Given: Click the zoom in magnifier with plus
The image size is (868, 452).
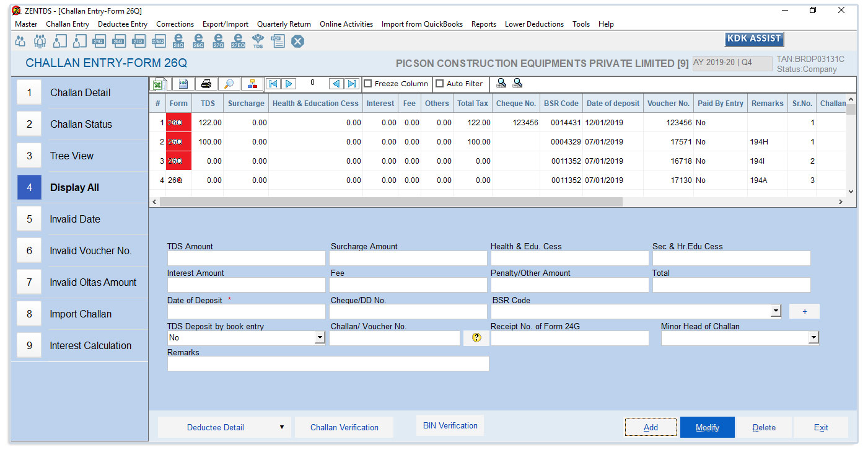Looking at the screenshot, I should pyautogui.click(x=501, y=84).
